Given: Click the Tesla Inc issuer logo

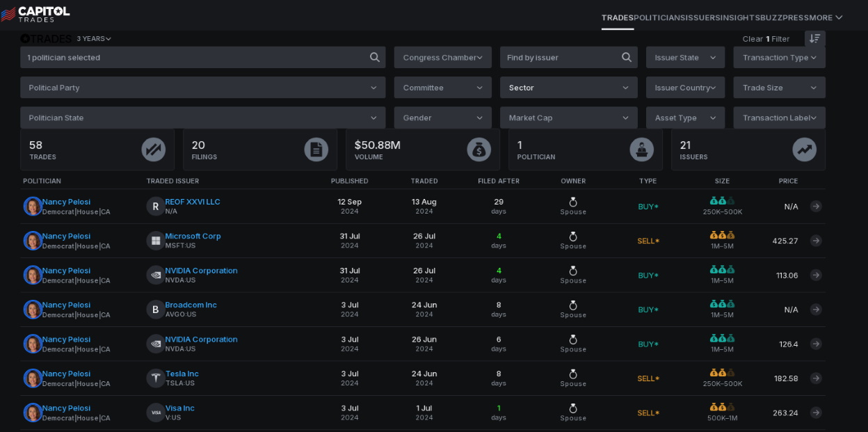Looking at the screenshot, I should (x=156, y=378).
